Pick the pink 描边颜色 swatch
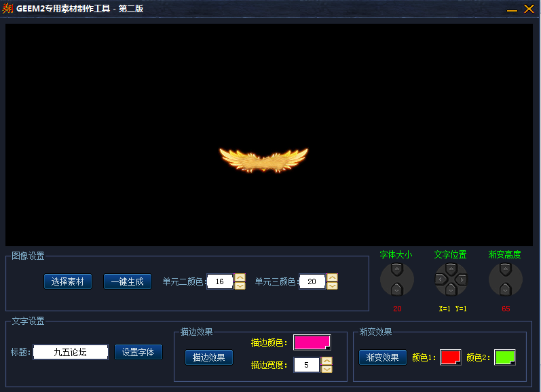 coord(311,342)
